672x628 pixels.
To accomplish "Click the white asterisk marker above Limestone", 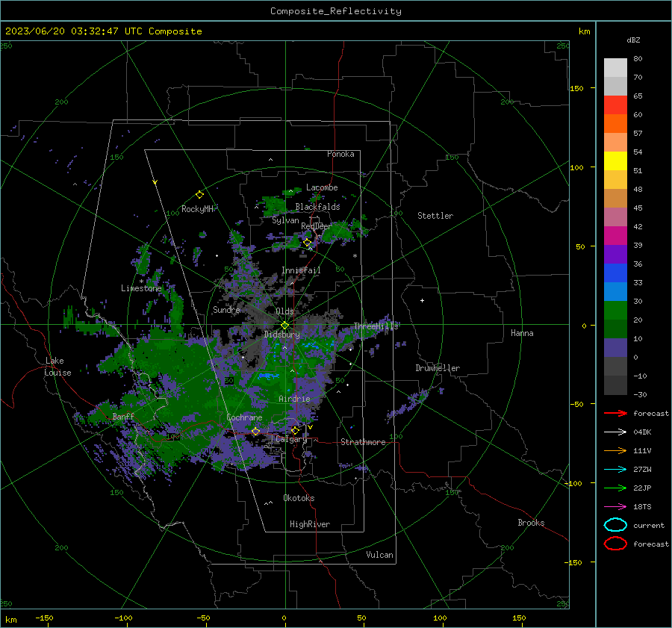I will point(141,282).
